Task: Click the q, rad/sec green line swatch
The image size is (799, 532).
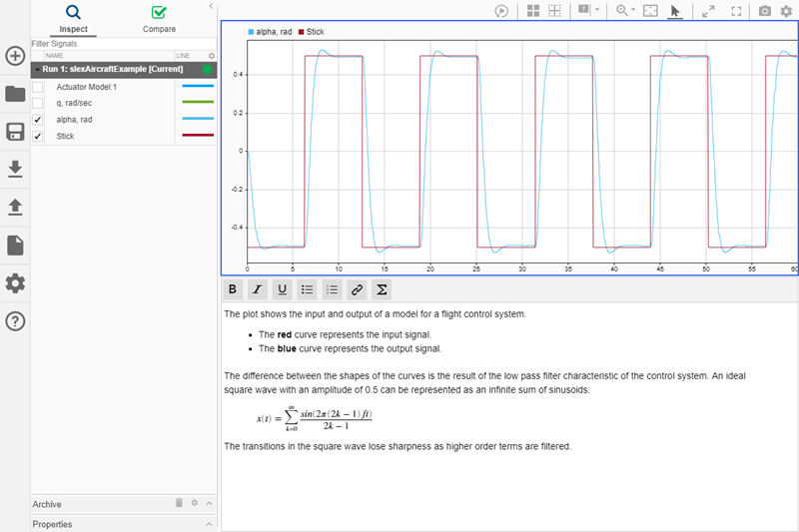Action: click(198, 102)
